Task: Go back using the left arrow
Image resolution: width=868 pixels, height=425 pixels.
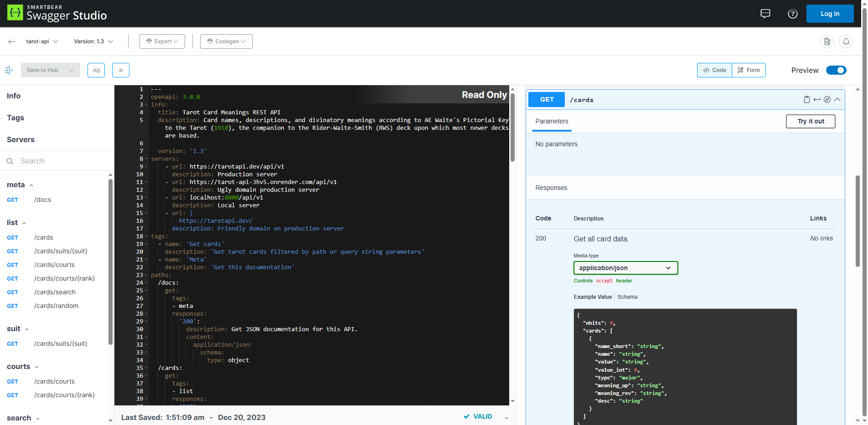Action: pyautogui.click(x=12, y=41)
